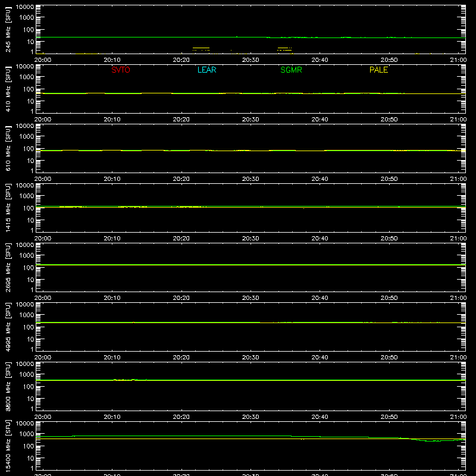Select the '15400 MHz [SFU]' axis title
This screenshot has width=476, height=476.
tap(8, 446)
